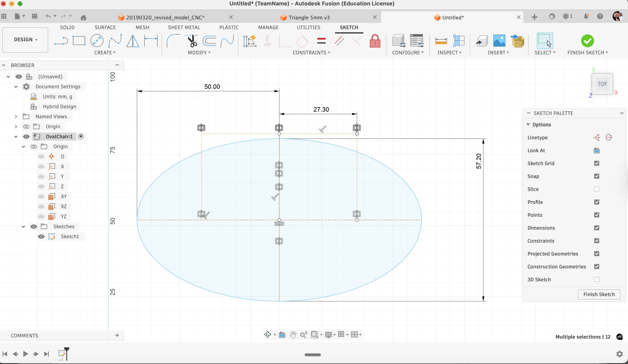Open the DESIGN workspace dropdown

(25, 40)
